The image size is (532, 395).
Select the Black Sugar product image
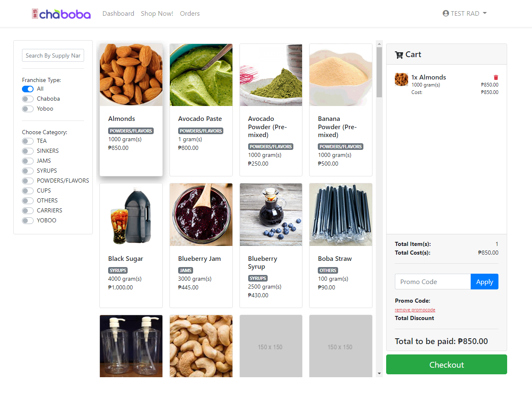click(131, 215)
